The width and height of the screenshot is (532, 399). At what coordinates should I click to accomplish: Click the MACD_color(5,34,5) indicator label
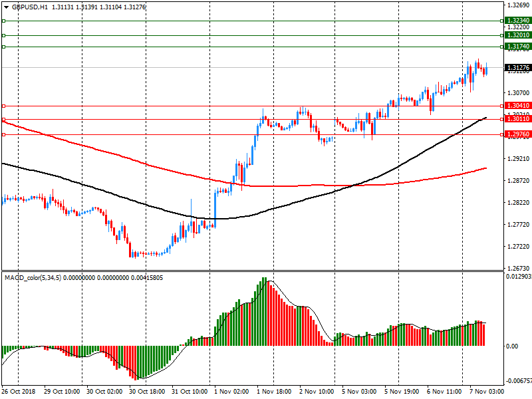pyautogui.click(x=33, y=278)
